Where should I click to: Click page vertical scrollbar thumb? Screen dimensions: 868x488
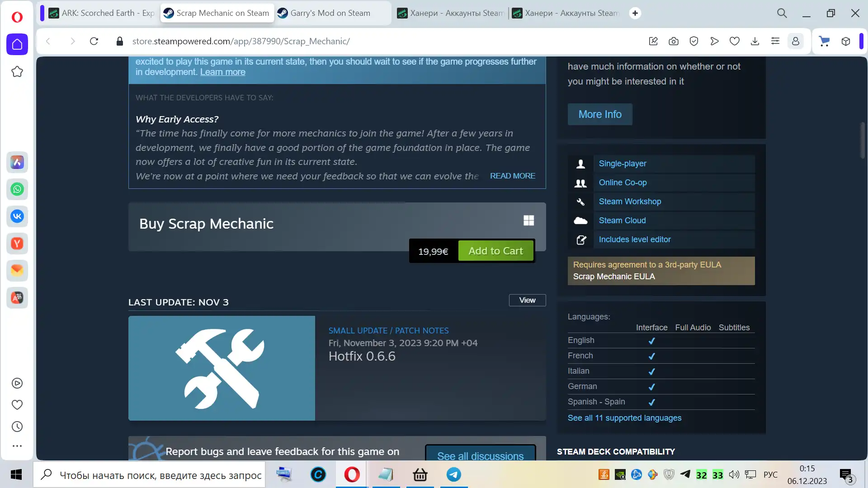click(x=862, y=141)
